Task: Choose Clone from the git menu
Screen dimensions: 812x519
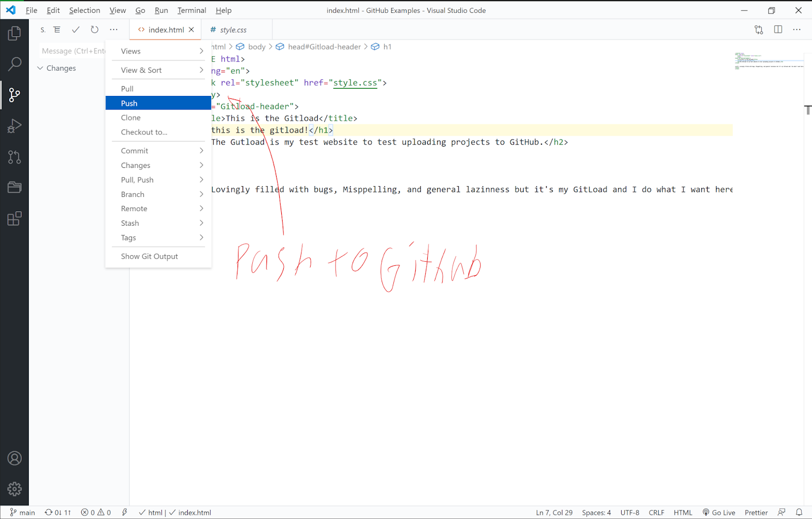Action: (158, 118)
